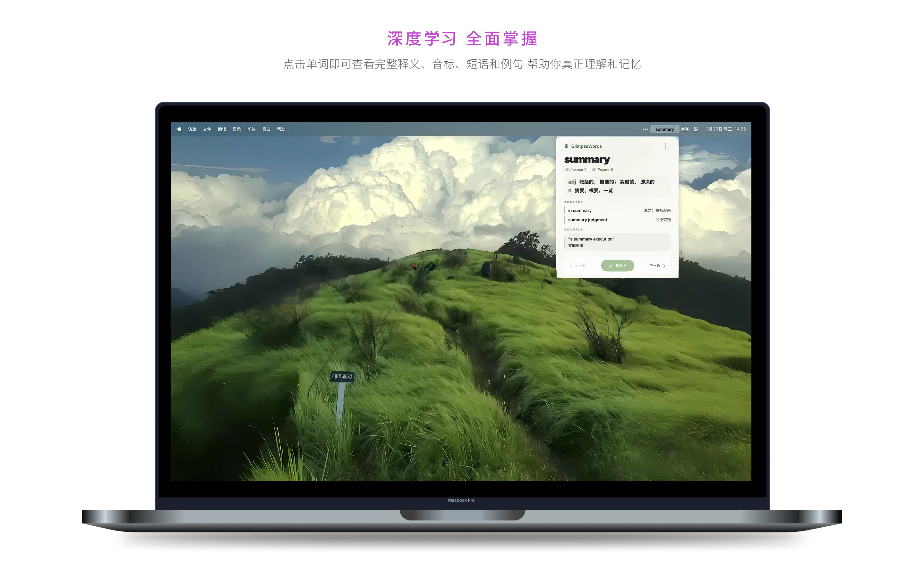Click the GlimpseWords title
This screenshot has height=578, width=924.
586,146
